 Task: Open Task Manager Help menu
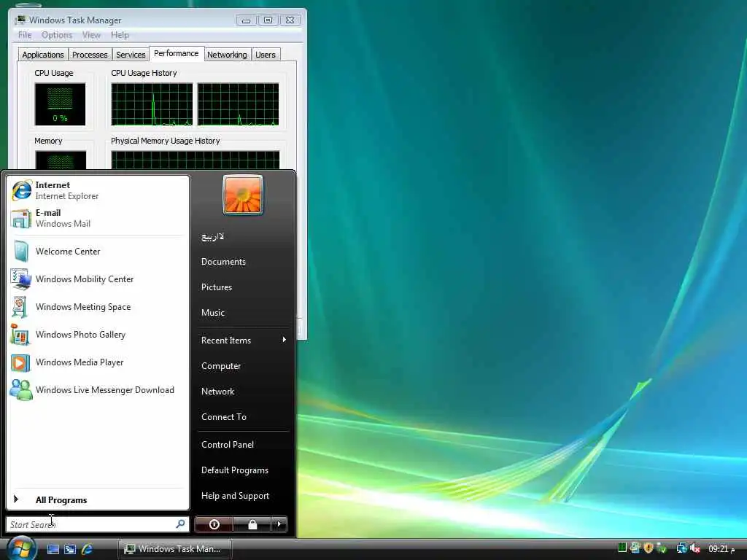(x=120, y=35)
